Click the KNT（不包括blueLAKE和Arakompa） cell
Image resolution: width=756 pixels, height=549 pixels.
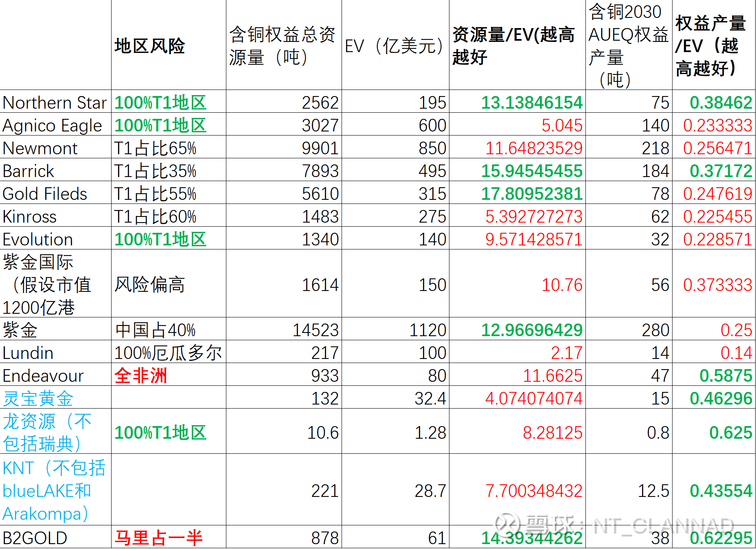click(x=55, y=490)
